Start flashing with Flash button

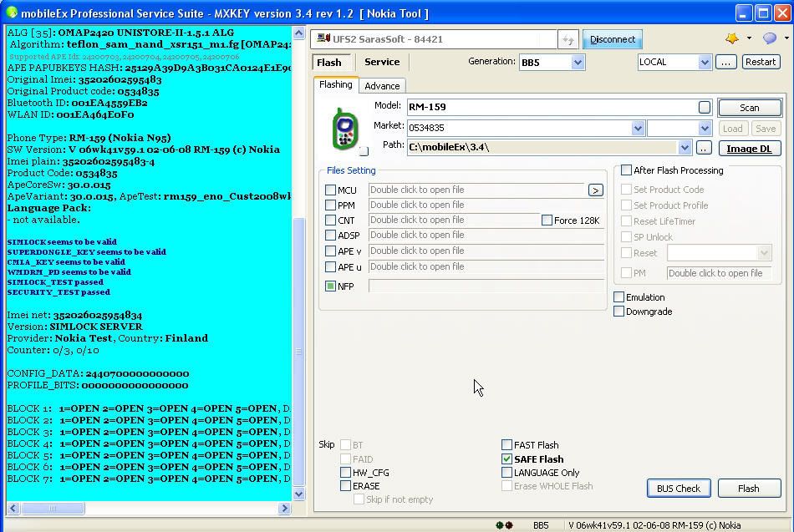click(x=748, y=489)
